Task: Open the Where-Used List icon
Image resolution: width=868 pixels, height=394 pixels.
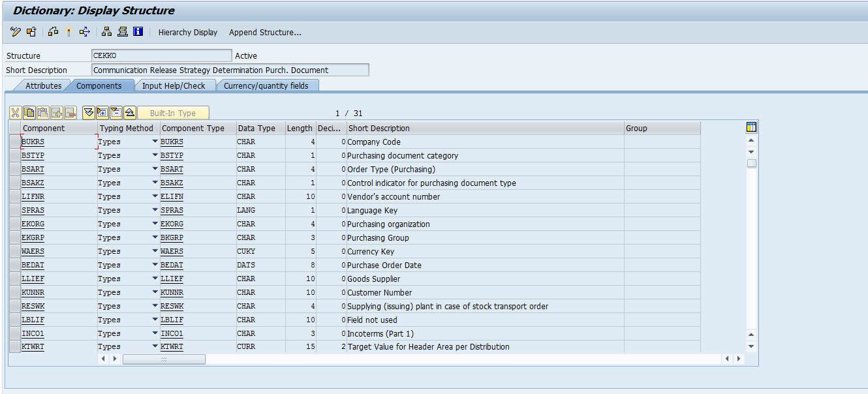Action: 84,32
